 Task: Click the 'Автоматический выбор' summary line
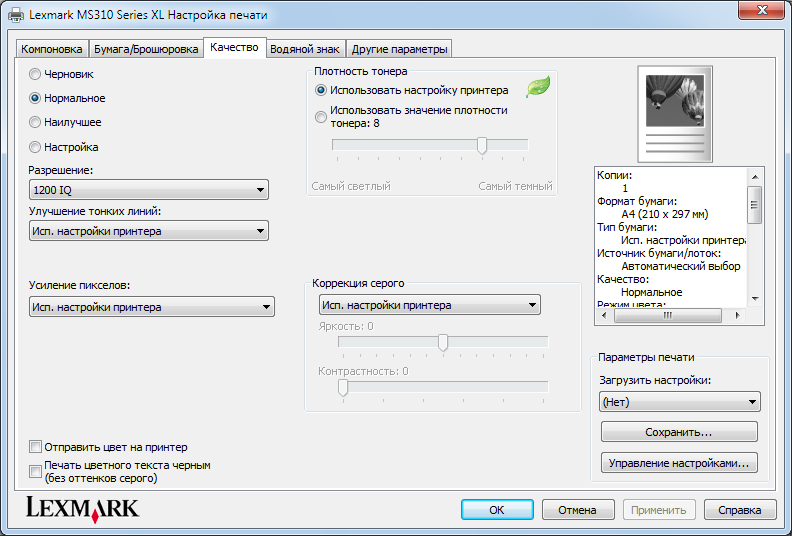point(681,266)
